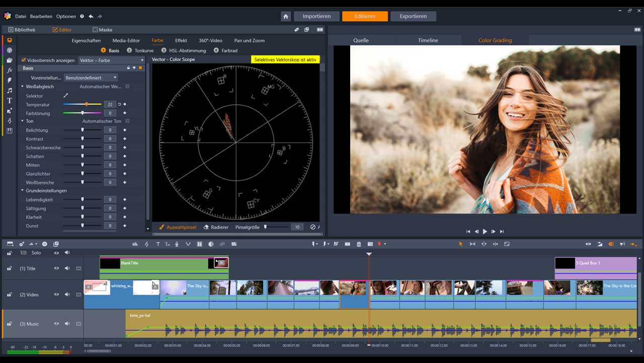
Task: Open the music note sidebar icon
Action: pyautogui.click(x=10, y=91)
